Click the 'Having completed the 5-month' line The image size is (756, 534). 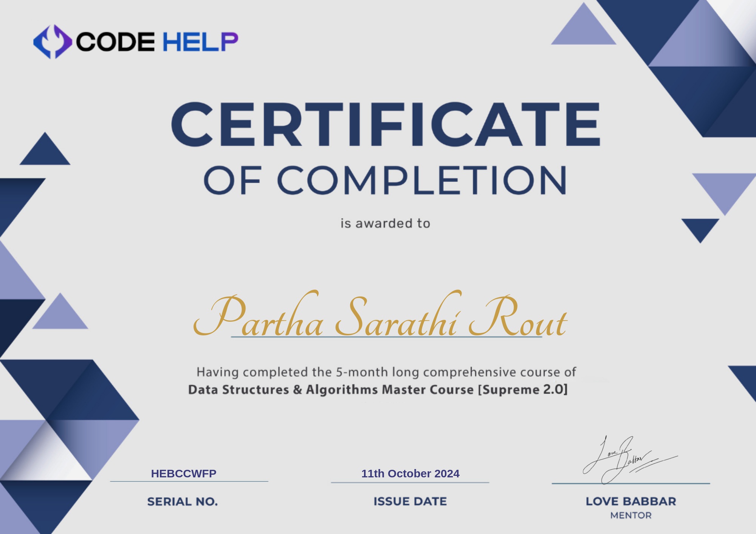point(386,372)
